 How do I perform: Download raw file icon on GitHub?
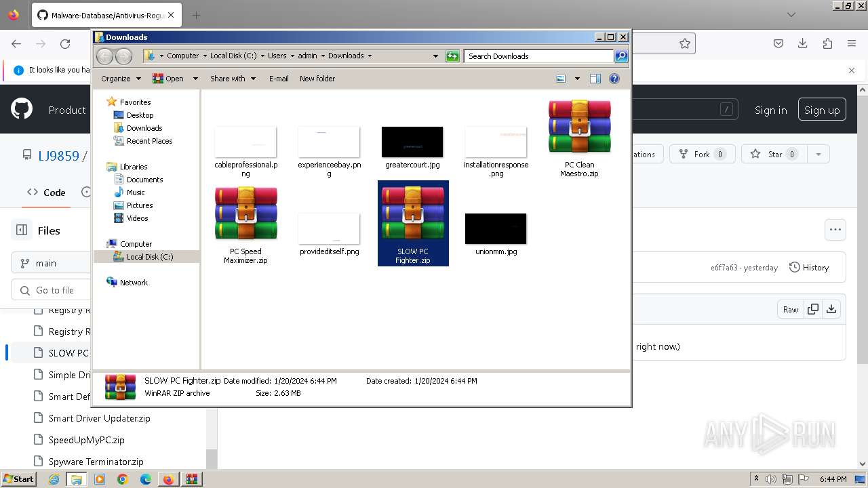[x=831, y=309]
